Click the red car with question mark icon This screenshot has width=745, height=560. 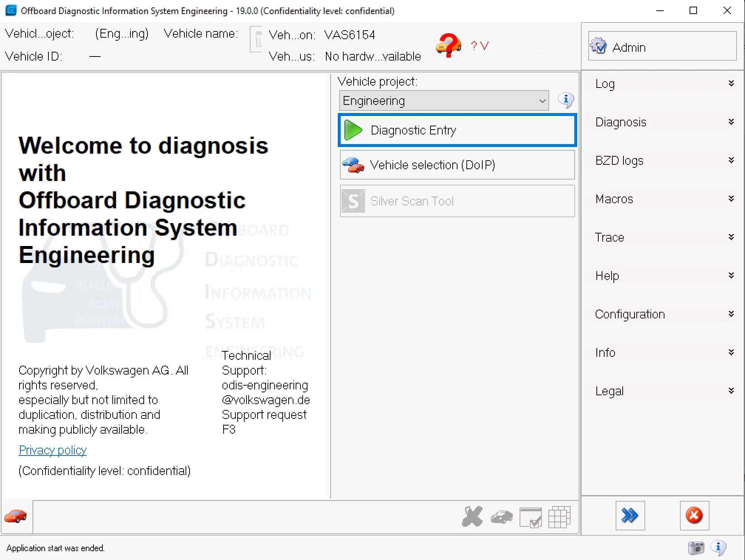click(x=448, y=46)
